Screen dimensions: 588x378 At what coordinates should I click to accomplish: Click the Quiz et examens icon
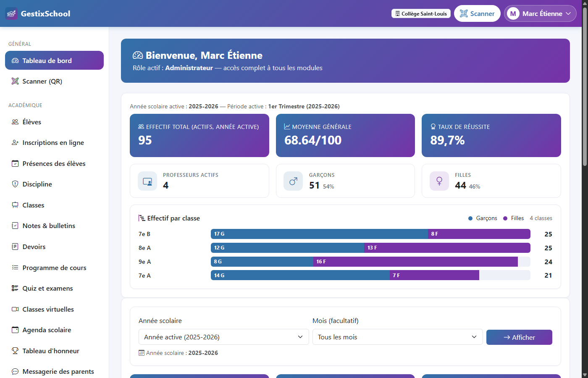(15, 289)
